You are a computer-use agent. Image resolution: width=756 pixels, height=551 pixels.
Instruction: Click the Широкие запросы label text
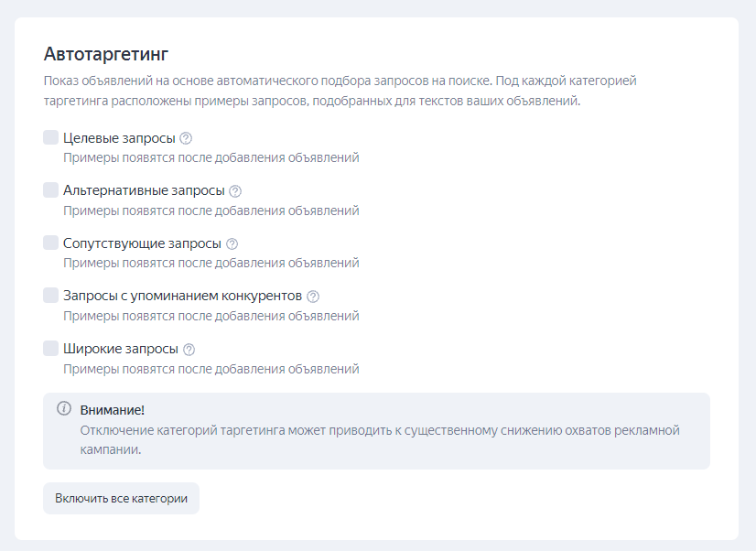121,350
